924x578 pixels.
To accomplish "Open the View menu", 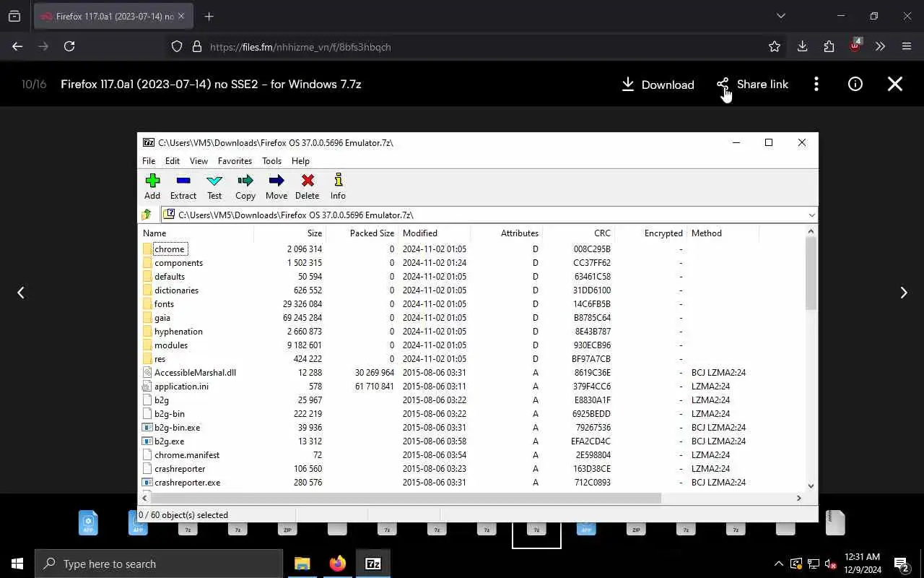I will pyautogui.click(x=199, y=161).
